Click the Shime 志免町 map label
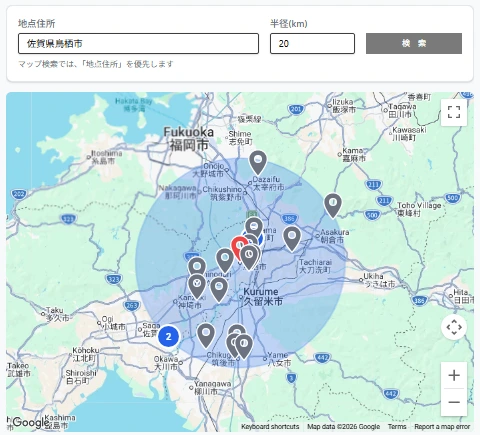 coord(240,138)
